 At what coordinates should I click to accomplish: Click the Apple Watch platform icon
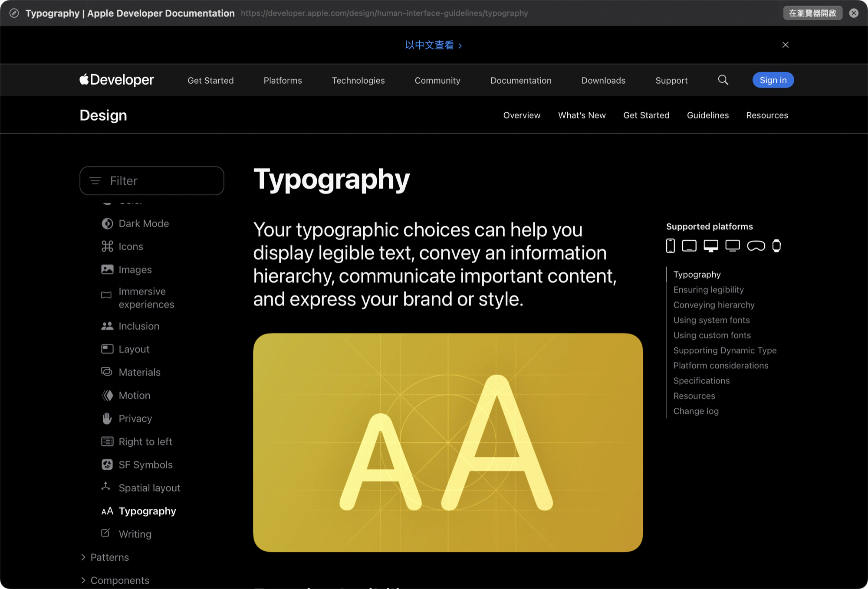point(777,245)
